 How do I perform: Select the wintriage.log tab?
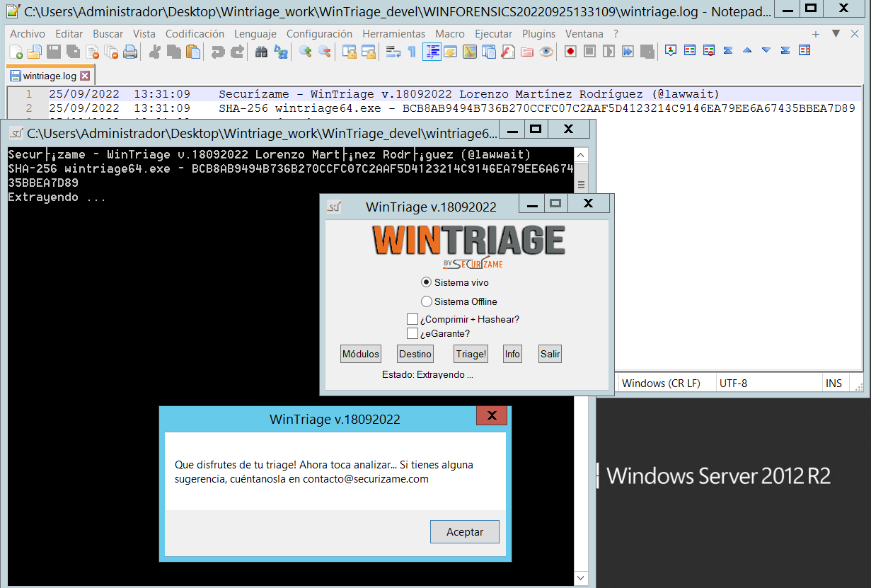click(50, 76)
